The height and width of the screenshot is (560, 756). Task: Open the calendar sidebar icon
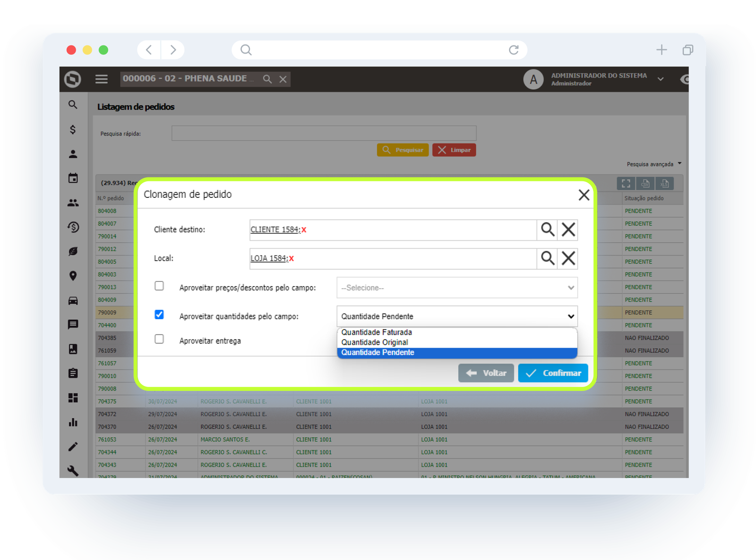coord(73,178)
